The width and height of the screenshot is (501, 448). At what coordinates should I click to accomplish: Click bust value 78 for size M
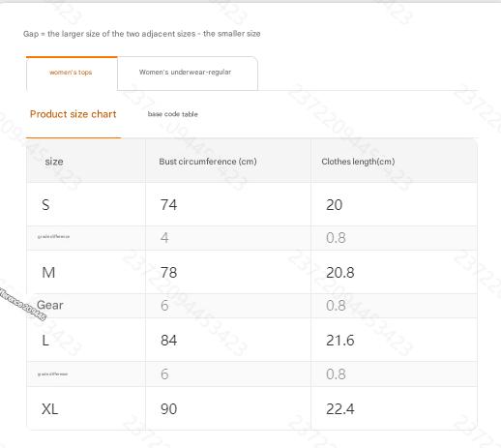pos(169,273)
